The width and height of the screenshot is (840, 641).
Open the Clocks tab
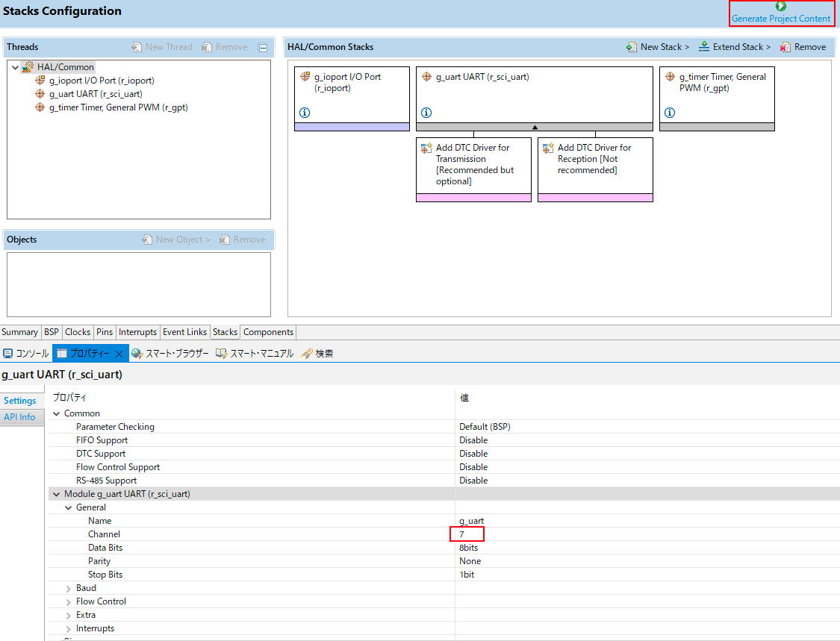click(x=78, y=332)
